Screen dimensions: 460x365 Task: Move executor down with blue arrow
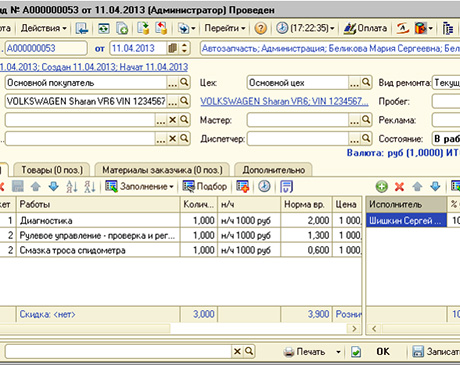click(x=435, y=187)
